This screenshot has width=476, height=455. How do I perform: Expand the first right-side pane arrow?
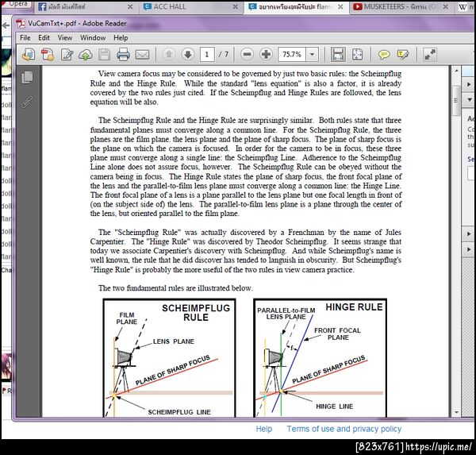coord(469,84)
